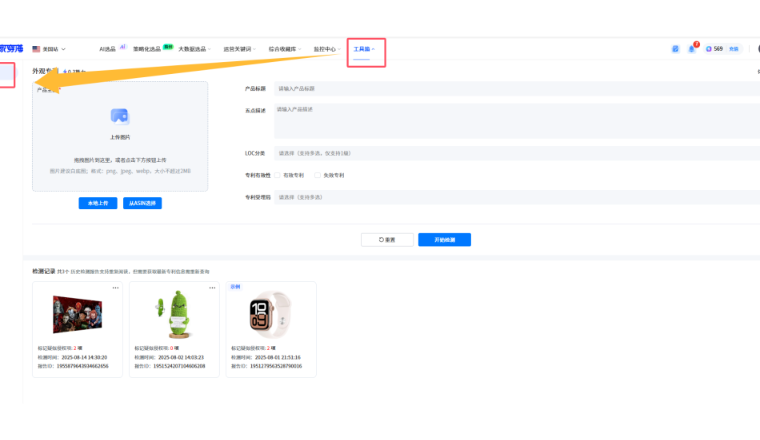The width and height of the screenshot is (760, 440).
Task: Click the 检测记录 section heading
Action: coord(44,271)
